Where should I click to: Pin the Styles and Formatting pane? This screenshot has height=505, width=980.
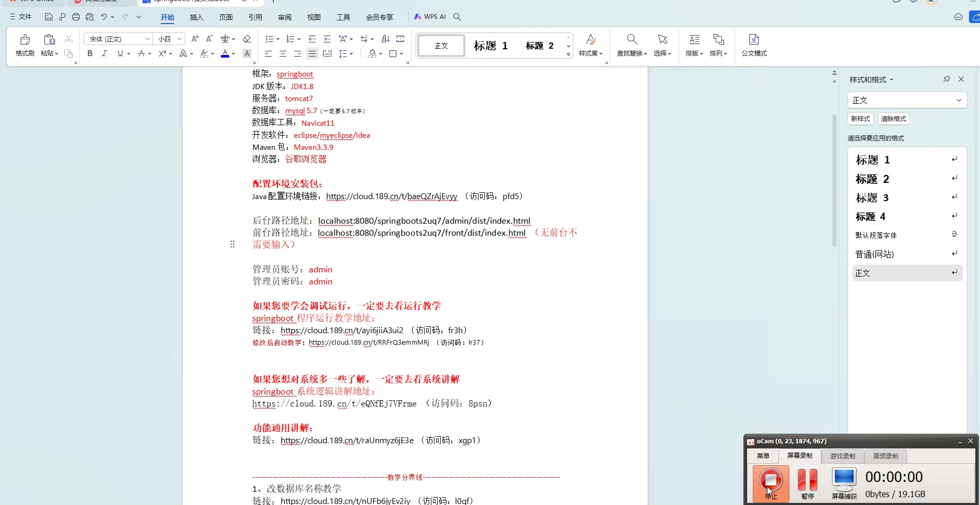pos(946,79)
